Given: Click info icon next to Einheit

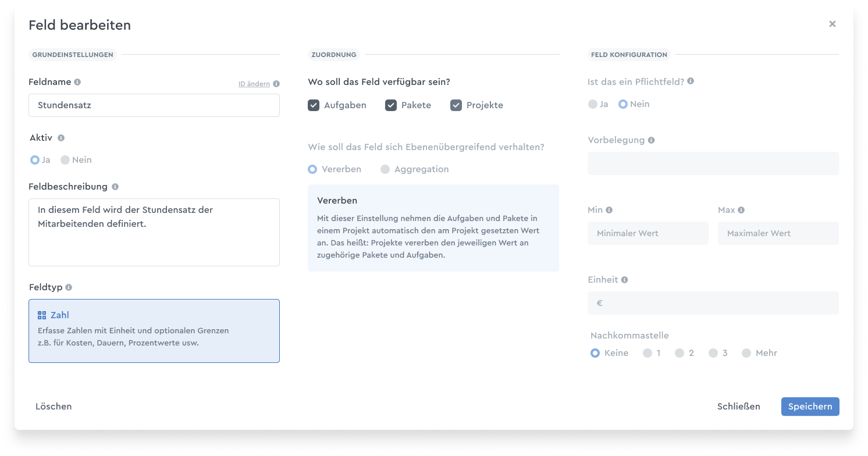Looking at the screenshot, I should 624,280.
